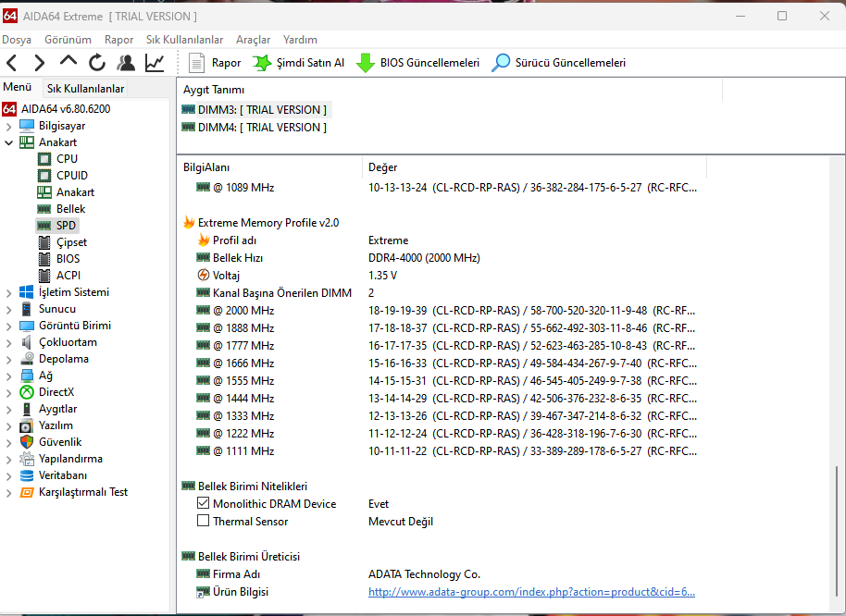
Task: Toggle Thermal Sensor checkbox
Action: (203, 521)
